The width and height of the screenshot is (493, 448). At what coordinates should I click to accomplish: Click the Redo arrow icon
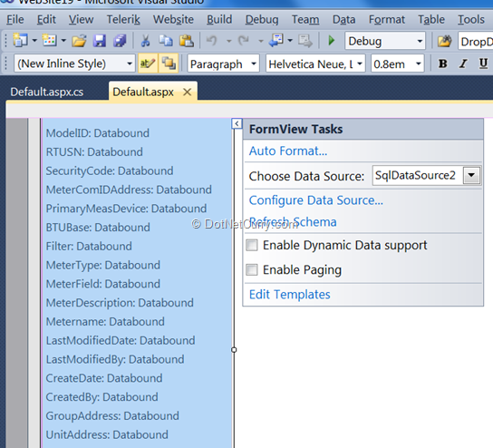[x=244, y=41]
